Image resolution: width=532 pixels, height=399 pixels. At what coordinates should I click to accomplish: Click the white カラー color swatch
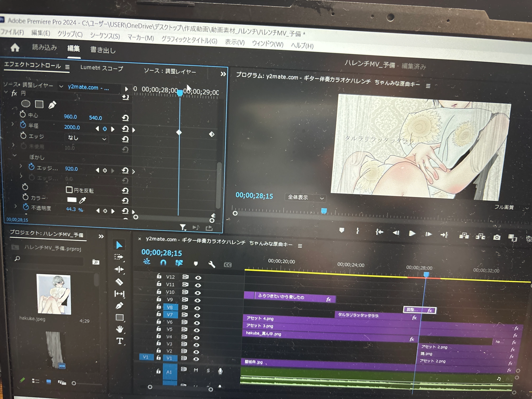[72, 200]
